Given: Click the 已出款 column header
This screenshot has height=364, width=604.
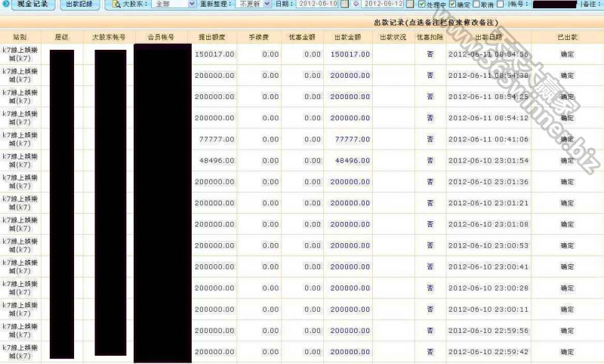Looking at the screenshot, I should coord(568,37).
